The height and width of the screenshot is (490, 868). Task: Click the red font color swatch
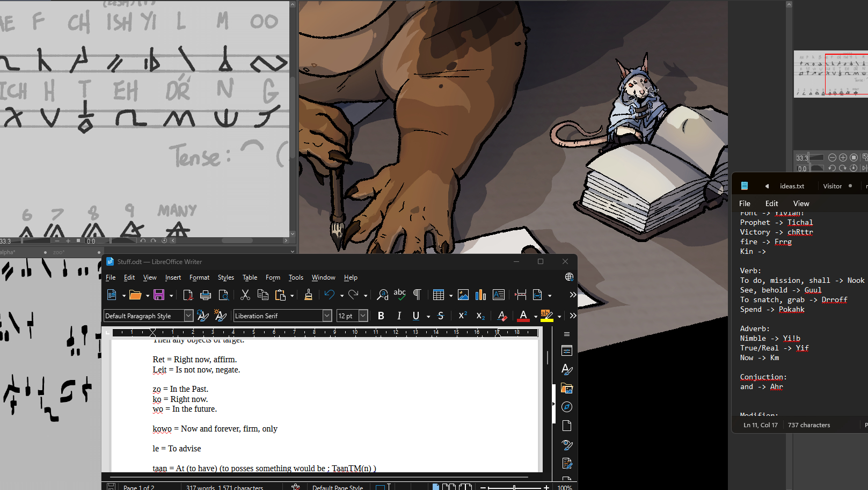tap(523, 316)
